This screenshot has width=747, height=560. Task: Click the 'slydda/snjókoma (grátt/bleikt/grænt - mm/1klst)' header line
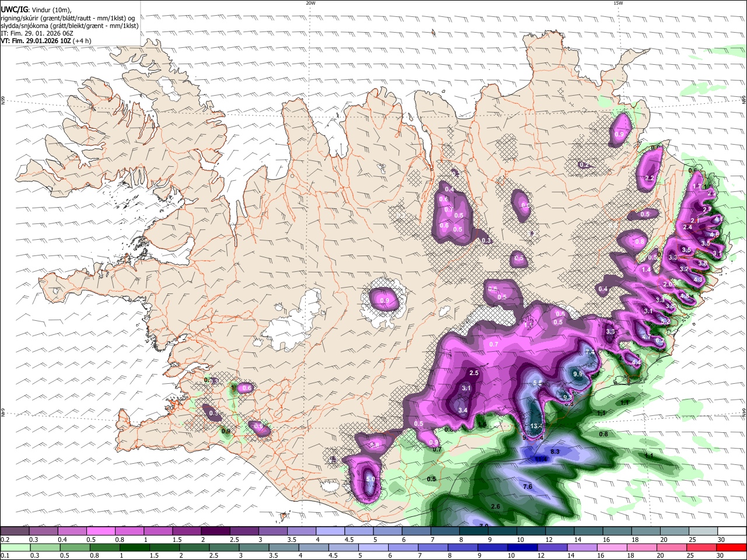coord(69,26)
